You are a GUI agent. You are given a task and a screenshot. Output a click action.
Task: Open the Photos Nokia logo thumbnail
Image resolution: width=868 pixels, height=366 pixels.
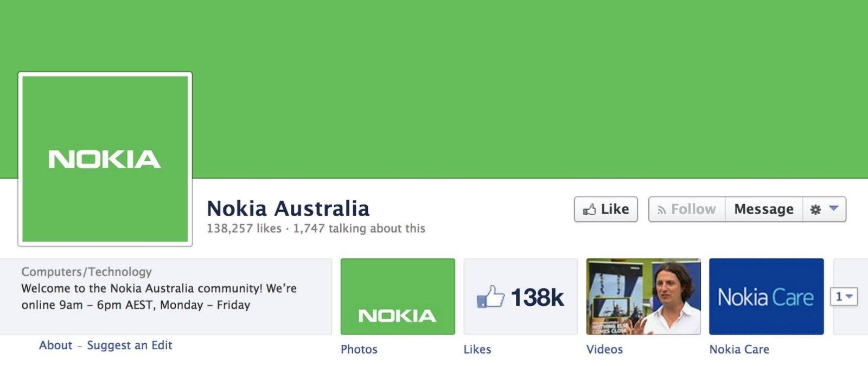398,296
